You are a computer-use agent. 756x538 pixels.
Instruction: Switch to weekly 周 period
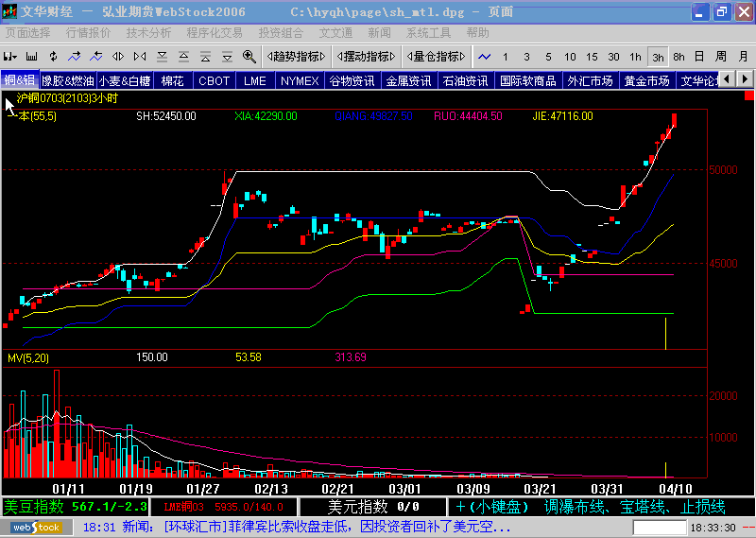pos(721,57)
